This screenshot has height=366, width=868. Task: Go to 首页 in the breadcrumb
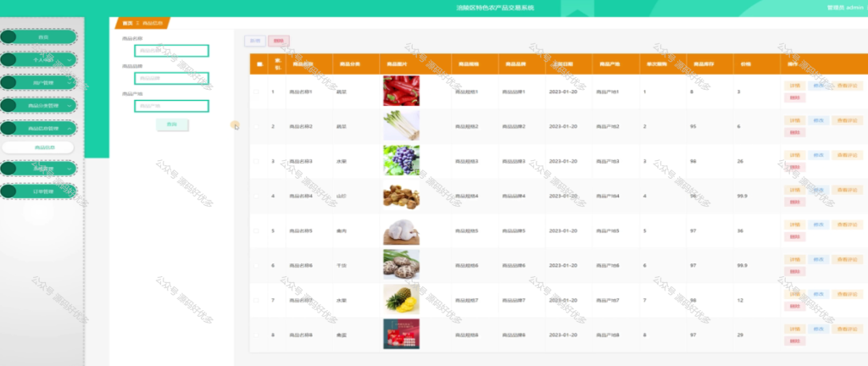coord(127,23)
